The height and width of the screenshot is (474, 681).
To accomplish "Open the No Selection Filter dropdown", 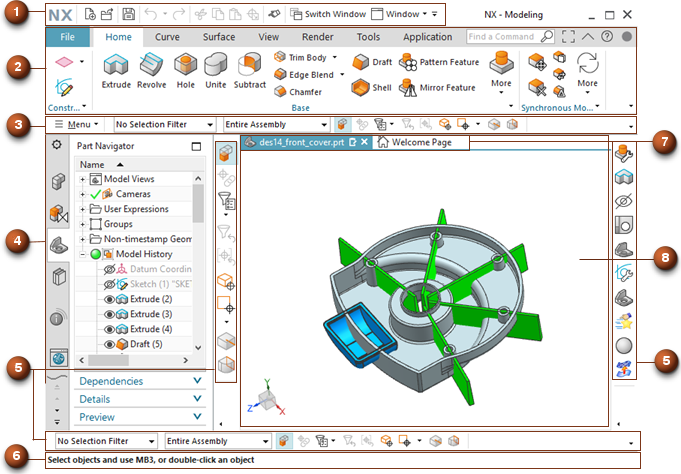I will click(x=163, y=126).
